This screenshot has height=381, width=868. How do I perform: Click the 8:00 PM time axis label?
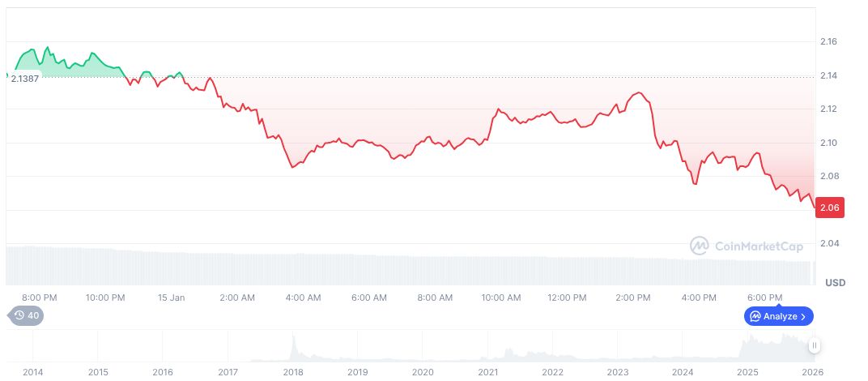[x=39, y=298]
